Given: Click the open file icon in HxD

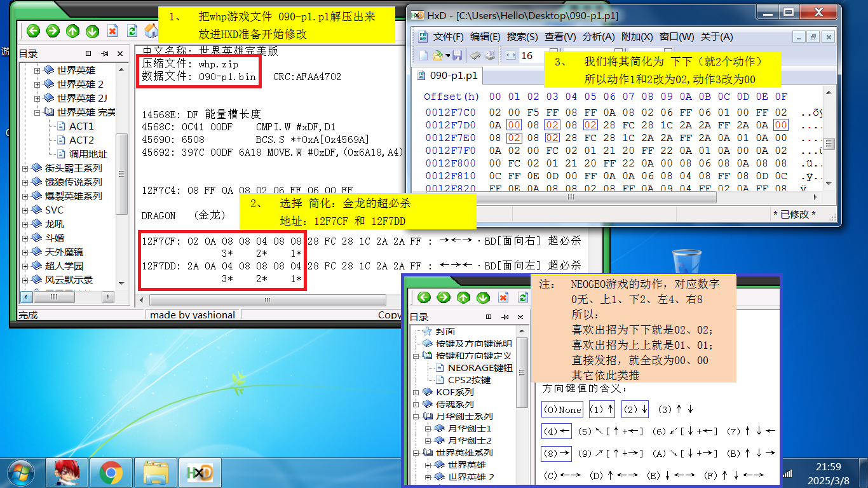Looking at the screenshot, I should pos(437,55).
